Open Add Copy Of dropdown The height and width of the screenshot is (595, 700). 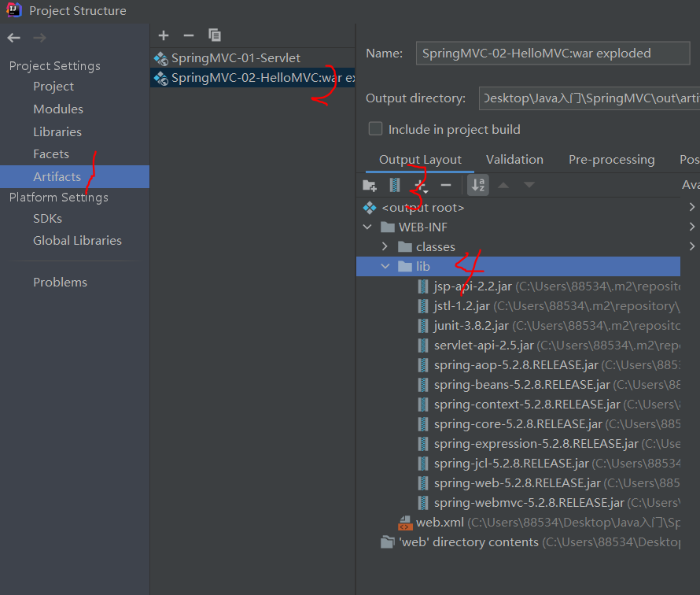click(x=421, y=185)
